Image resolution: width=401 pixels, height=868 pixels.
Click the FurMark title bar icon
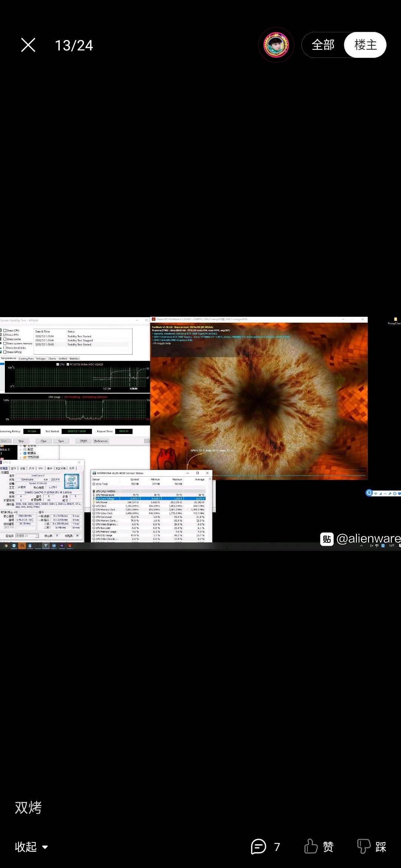tap(153, 319)
